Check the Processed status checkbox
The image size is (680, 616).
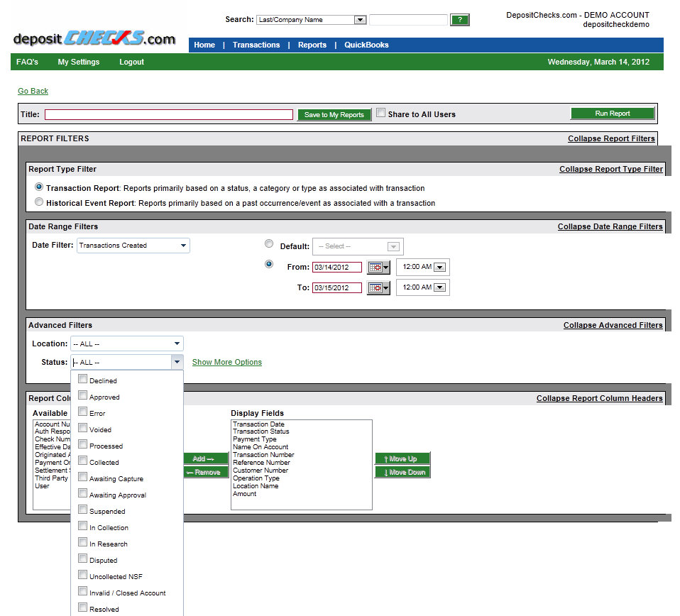[x=82, y=444]
